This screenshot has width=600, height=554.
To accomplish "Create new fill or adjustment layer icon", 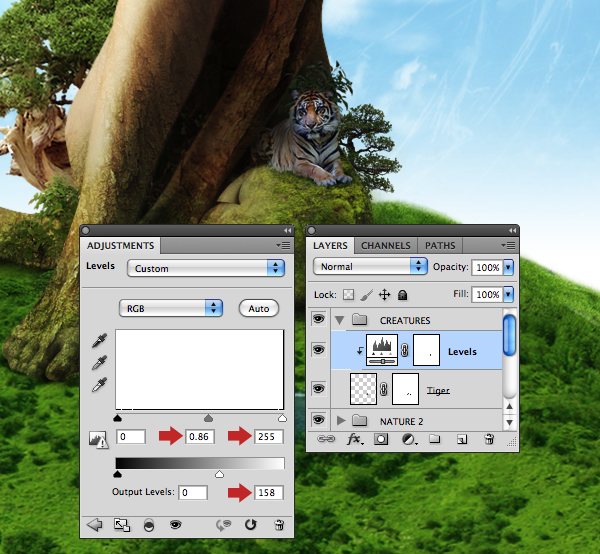I will point(409,439).
